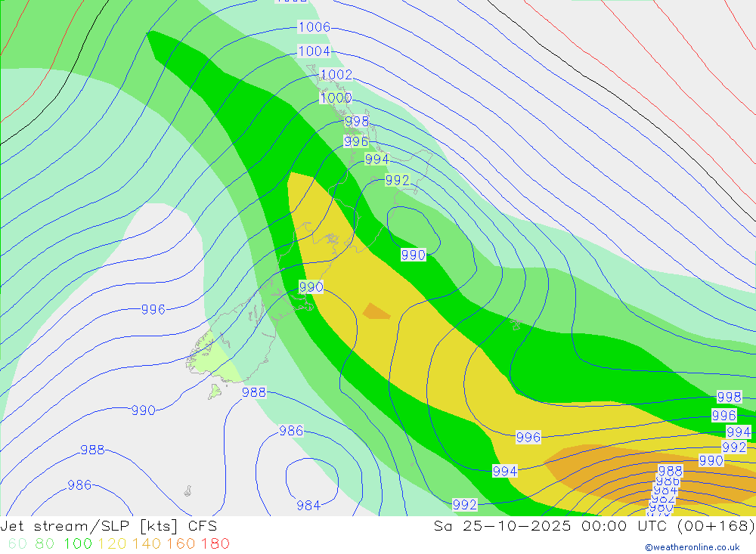Click the 984 low pressure label
Screen dimensions: 756x554
(x=308, y=506)
